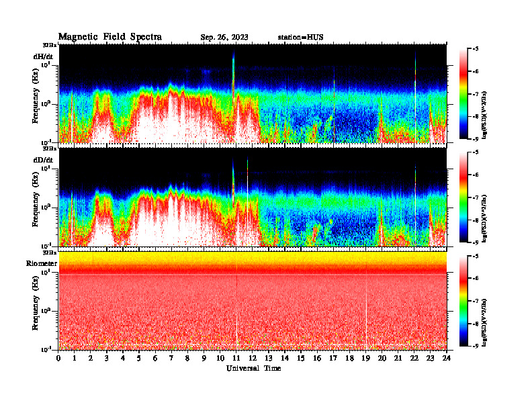Click hour "11" on the time axis
532x411 pixels.
tap(236, 359)
